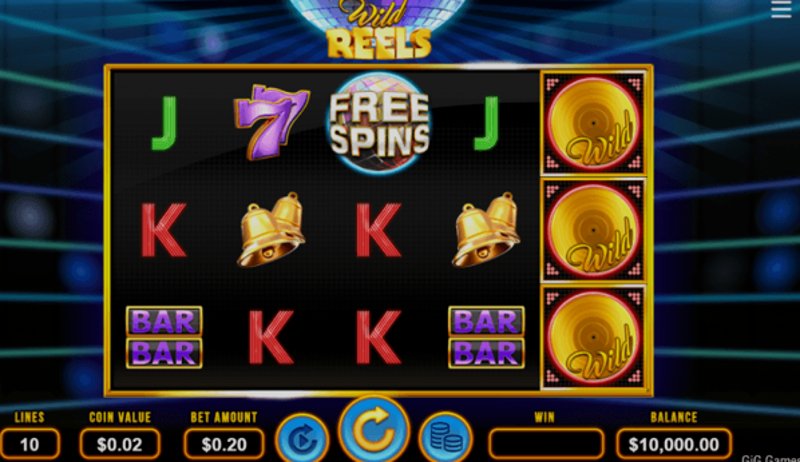Select the middle gold Wild record symbol
The height and width of the screenshot is (462, 800).
coord(593,231)
